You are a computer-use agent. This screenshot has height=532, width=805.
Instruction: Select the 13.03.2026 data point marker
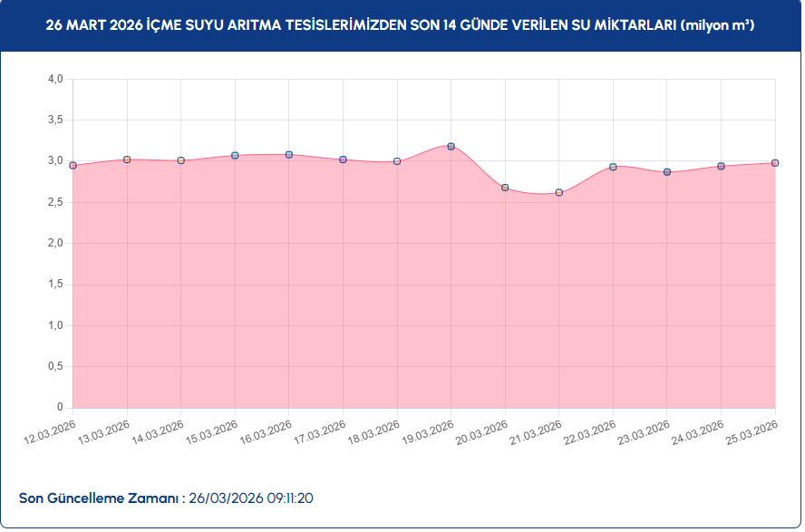coord(127,160)
